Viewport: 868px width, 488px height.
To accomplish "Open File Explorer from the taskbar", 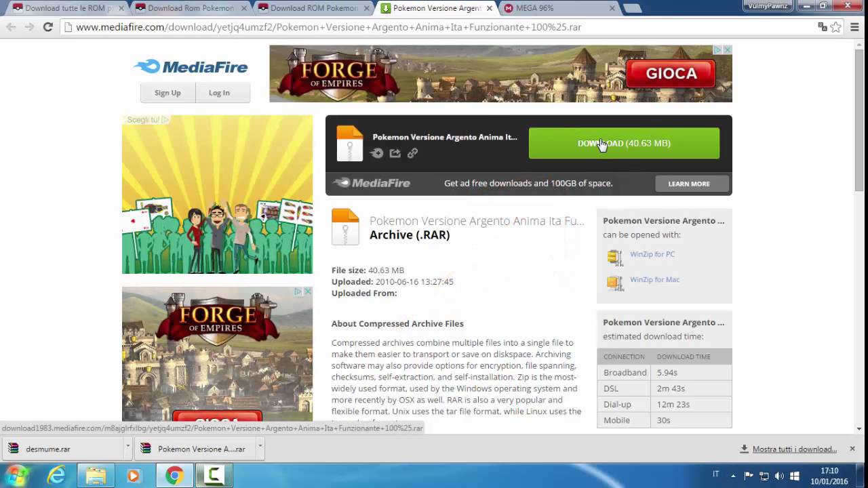I will click(96, 476).
